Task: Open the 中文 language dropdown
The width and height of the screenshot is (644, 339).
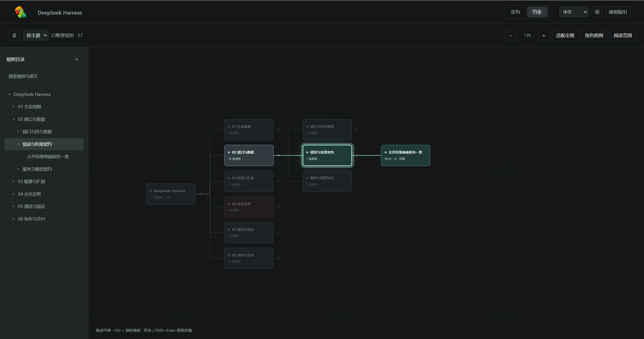Action: click(574, 12)
